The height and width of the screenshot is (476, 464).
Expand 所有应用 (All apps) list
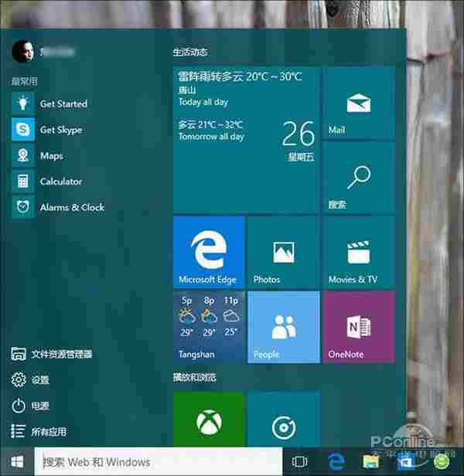(x=48, y=432)
